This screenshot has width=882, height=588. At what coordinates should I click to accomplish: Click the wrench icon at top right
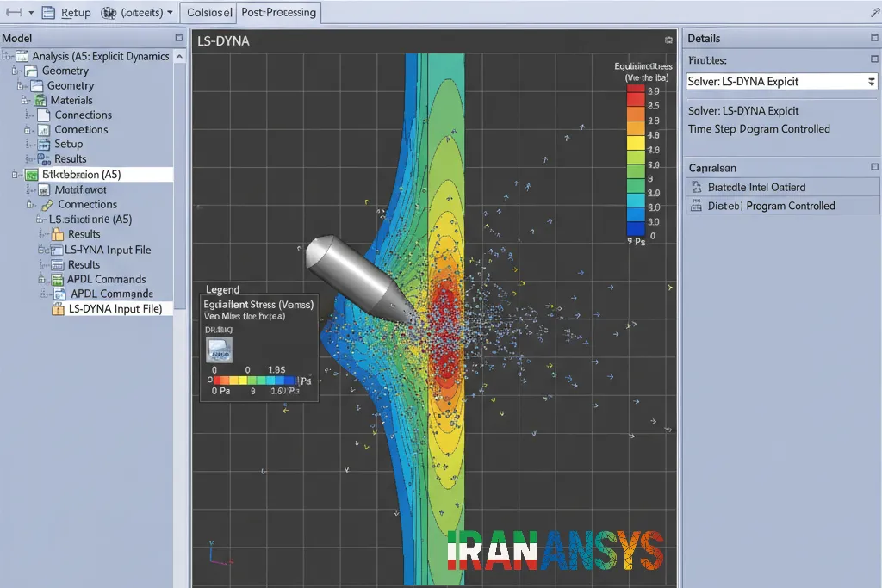[876, 12]
